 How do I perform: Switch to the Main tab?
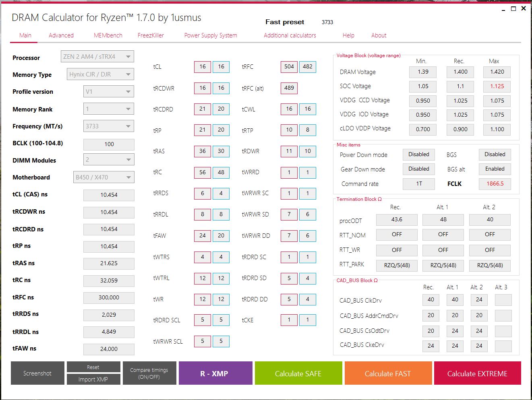[25, 35]
